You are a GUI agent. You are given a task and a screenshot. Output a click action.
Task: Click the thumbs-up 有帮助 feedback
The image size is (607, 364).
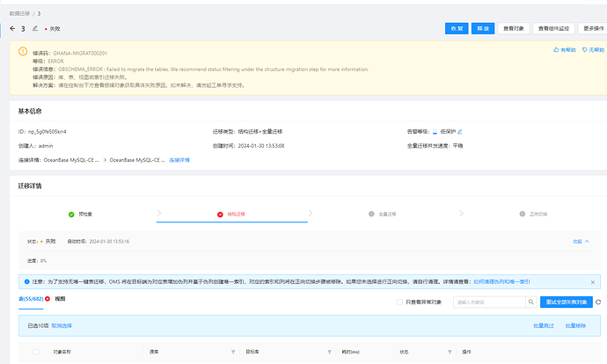point(565,49)
